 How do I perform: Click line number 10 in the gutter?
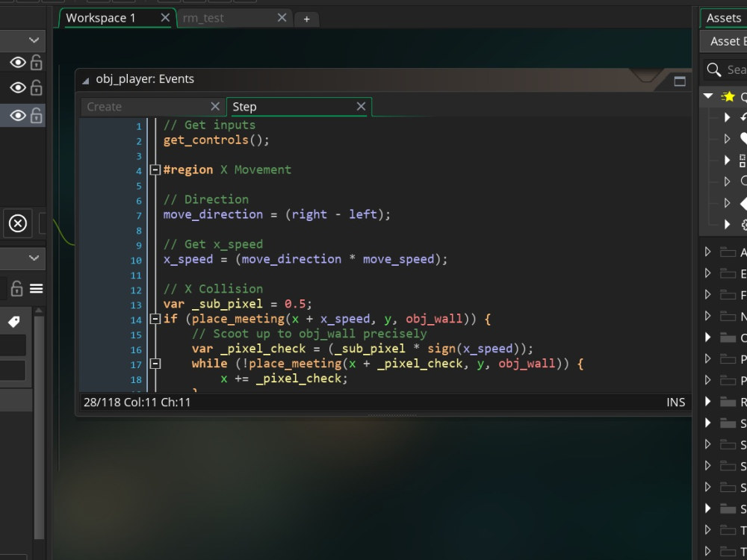tap(136, 261)
